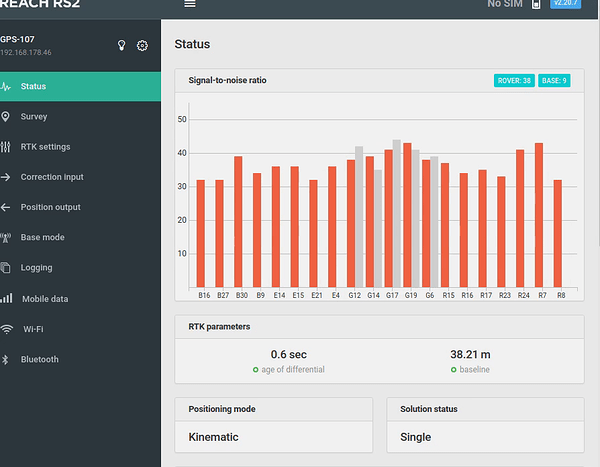Click the Mobile data signal bars icon

click(x=6, y=298)
